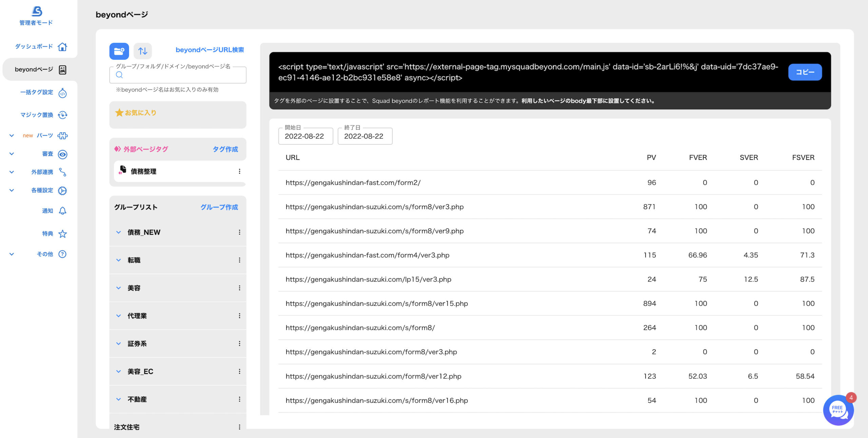The height and width of the screenshot is (438, 868).
Task: Click the お気に入り star icon
Action: tap(119, 112)
